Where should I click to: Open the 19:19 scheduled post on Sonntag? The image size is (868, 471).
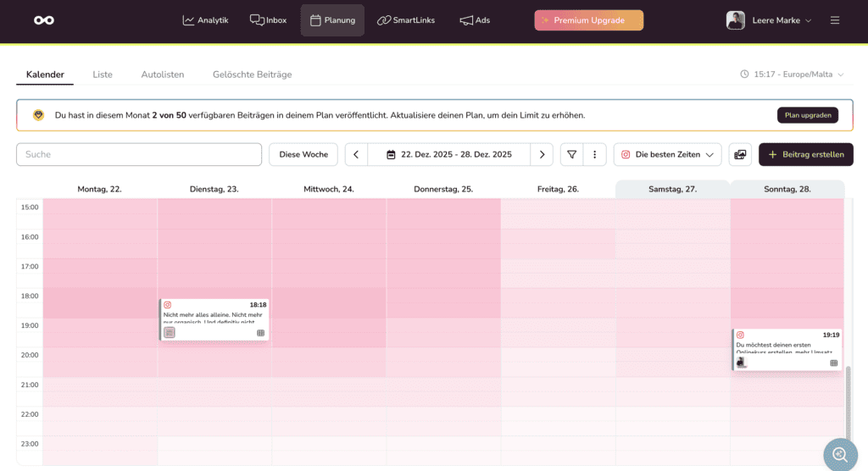787,350
